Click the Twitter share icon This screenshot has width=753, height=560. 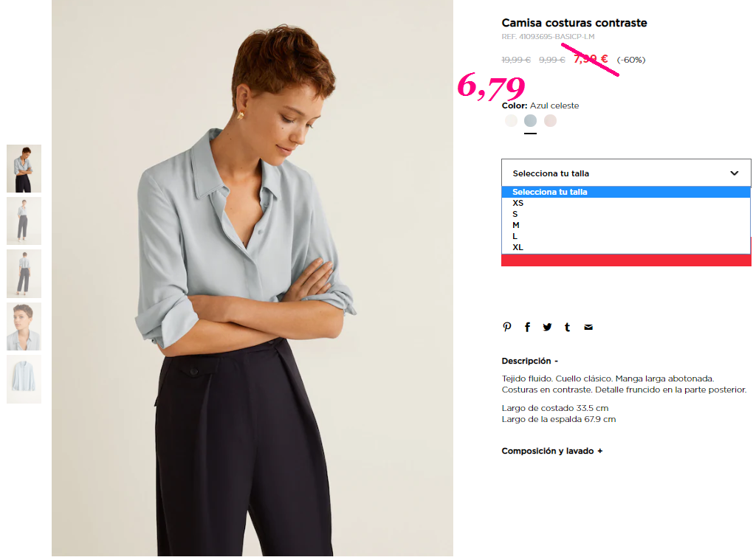click(x=548, y=328)
